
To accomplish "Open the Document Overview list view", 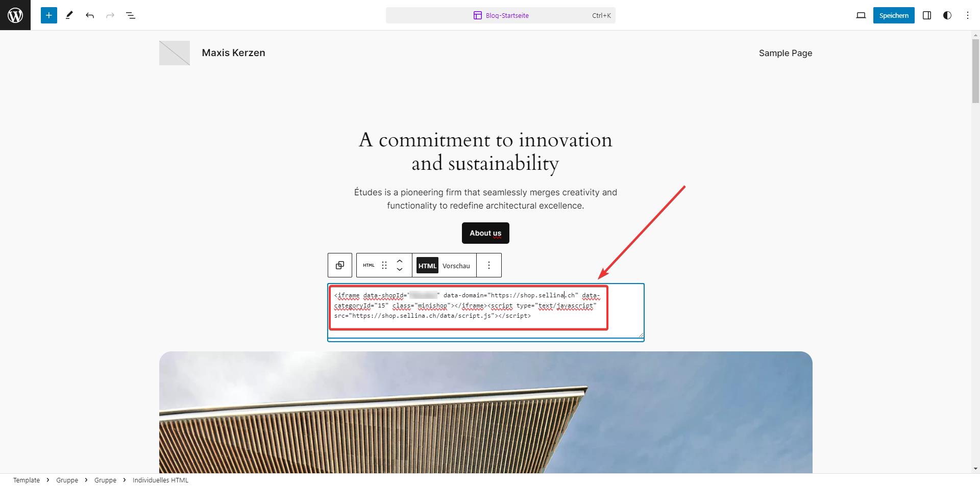I will point(131,15).
